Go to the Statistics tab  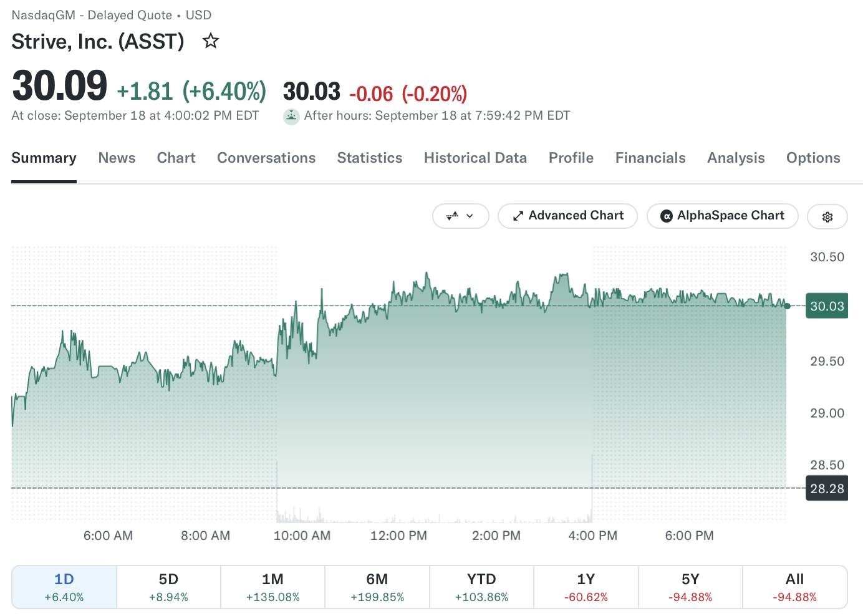pyautogui.click(x=370, y=158)
